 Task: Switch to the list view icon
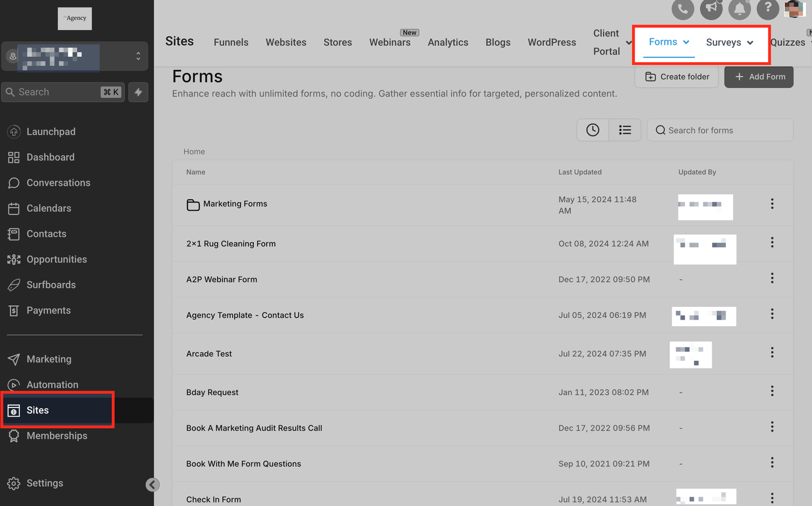625,130
